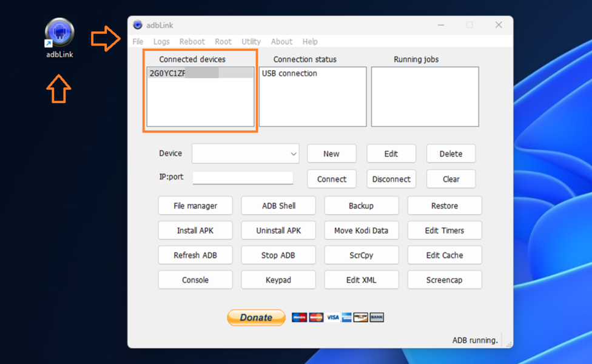
Task: Open the File menu
Action: point(138,41)
